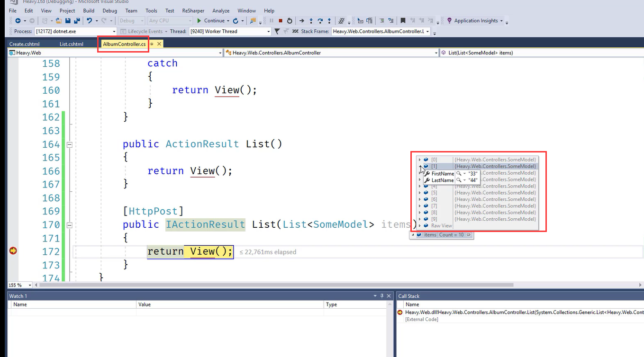Open the Heavy.Web project scope dropdown
Screen dimensions: 644x357
(x=220, y=53)
